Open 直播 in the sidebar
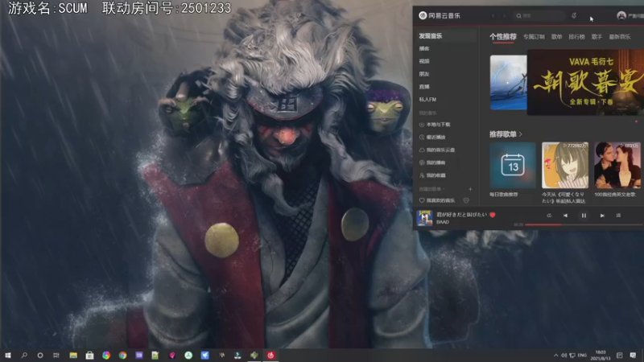 [424, 87]
